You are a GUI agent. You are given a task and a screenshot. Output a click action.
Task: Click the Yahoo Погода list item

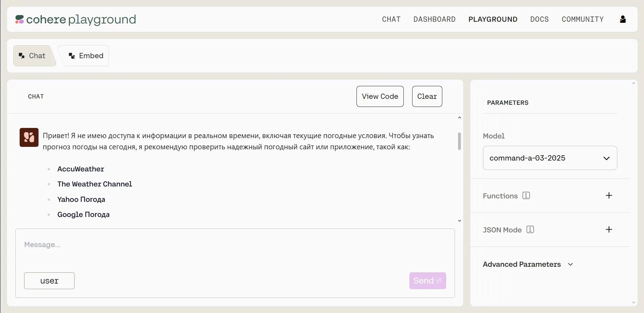(x=81, y=199)
